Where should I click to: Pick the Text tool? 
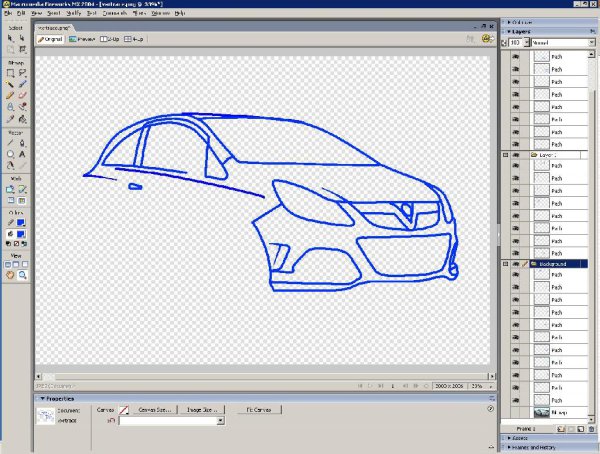(x=22, y=154)
